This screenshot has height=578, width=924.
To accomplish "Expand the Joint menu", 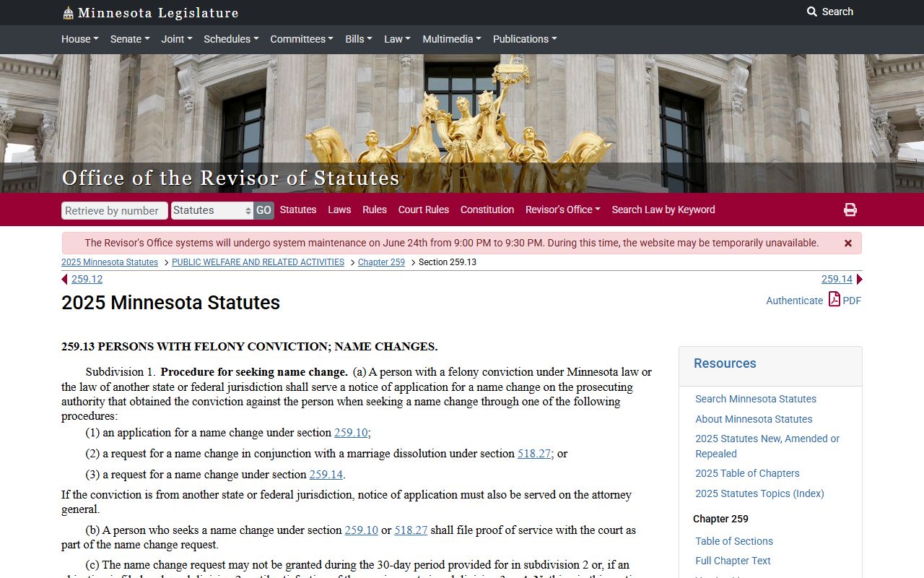I will pyautogui.click(x=177, y=39).
